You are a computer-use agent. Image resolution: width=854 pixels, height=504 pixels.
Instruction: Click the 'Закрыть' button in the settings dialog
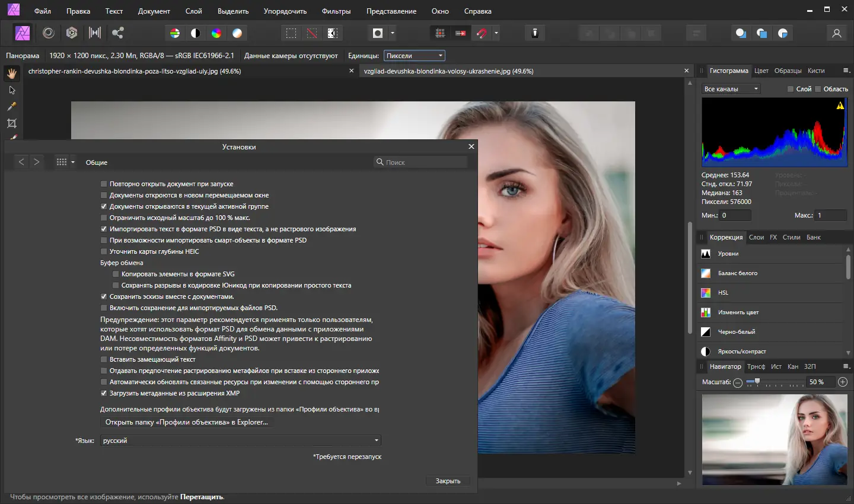tap(448, 481)
